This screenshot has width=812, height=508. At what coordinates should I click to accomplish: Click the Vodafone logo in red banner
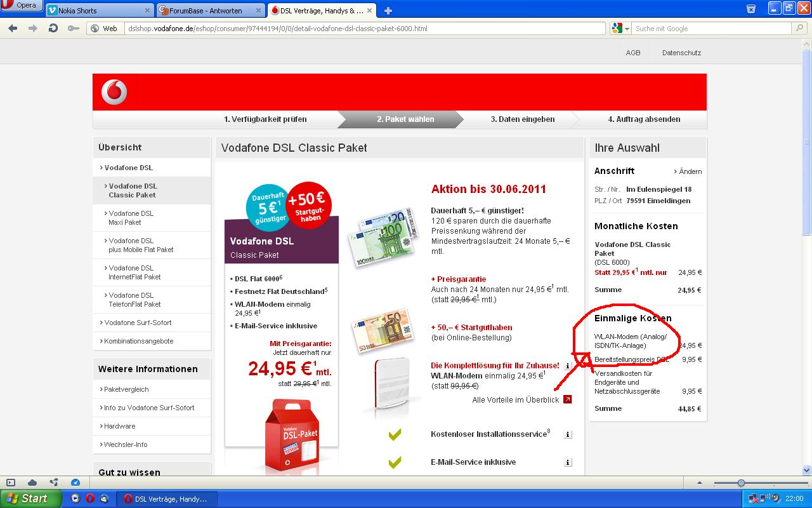click(x=114, y=92)
